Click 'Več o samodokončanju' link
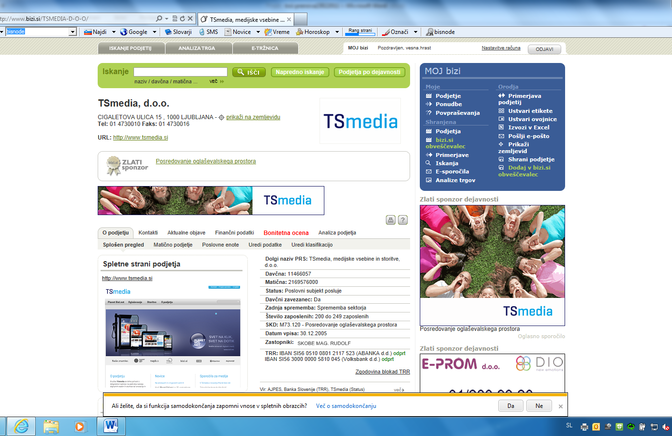Image resolution: width=672 pixels, height=436 pixels. (346, 406)
